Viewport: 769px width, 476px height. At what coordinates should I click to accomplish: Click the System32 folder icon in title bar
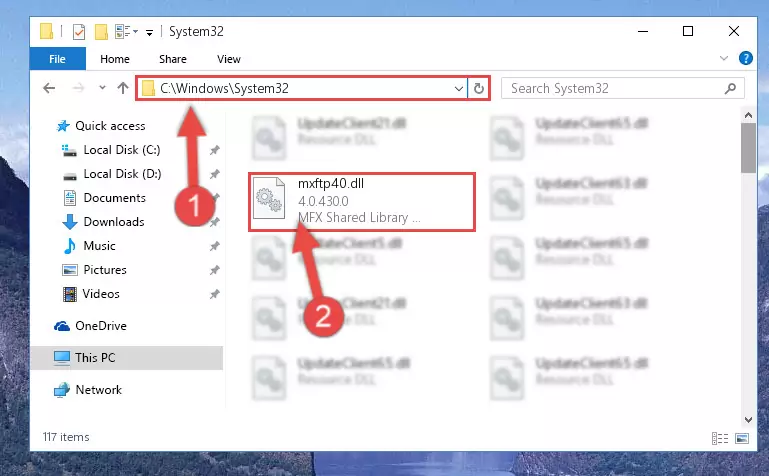(x=47, y=31)
